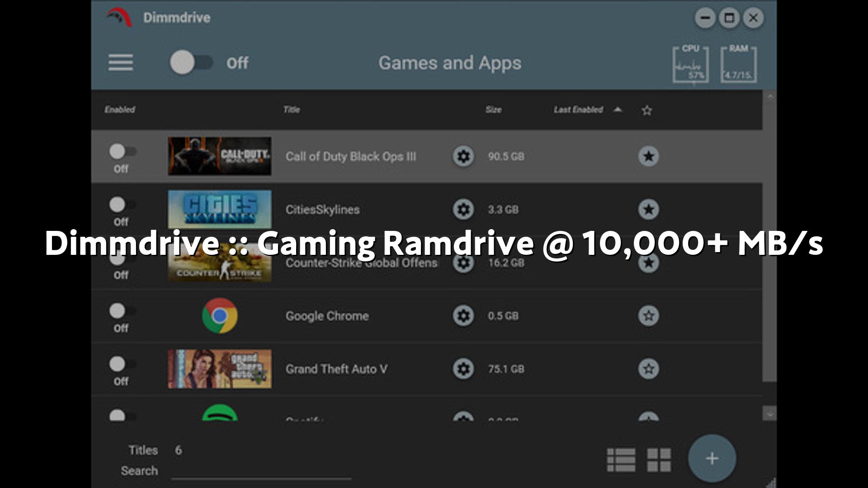Enable Grand Theft Auto V toggle
Viewport: 868px width, 488px height.
point(122,364)
